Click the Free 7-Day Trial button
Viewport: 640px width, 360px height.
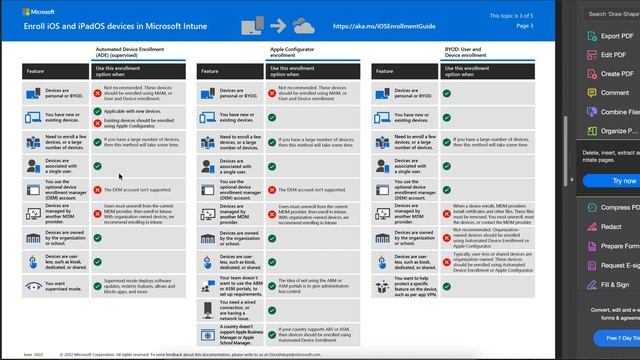617,338
